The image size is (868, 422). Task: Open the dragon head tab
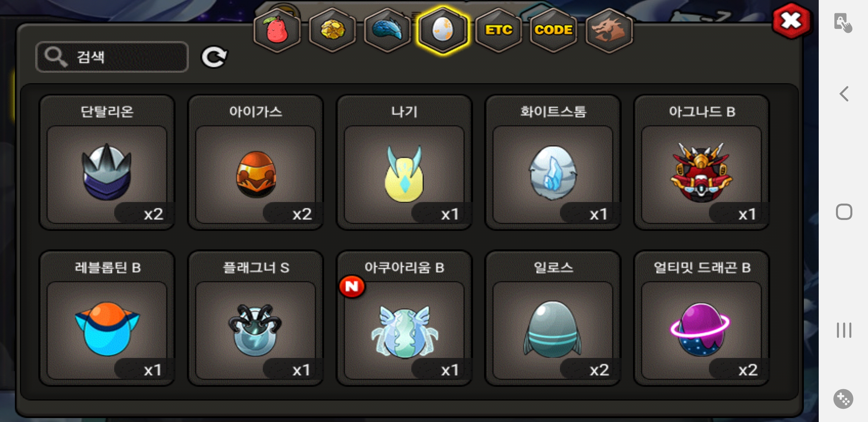pyautogui.click(x=609, y=30)
